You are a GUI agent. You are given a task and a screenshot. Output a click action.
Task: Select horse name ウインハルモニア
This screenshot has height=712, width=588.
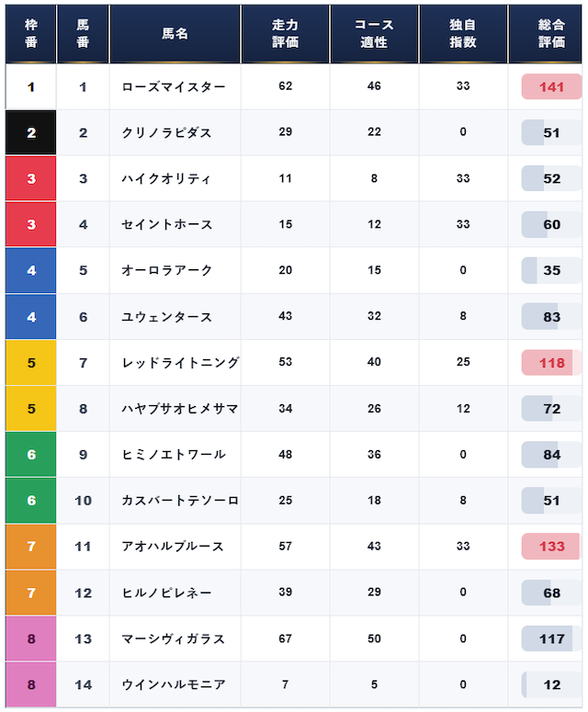coord(174,684)
